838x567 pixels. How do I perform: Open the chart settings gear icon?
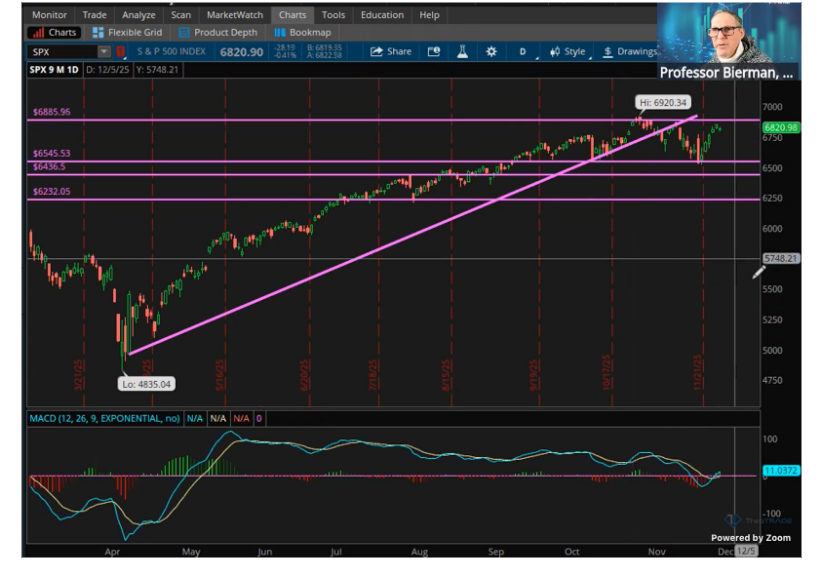click(x=491, y=52)
